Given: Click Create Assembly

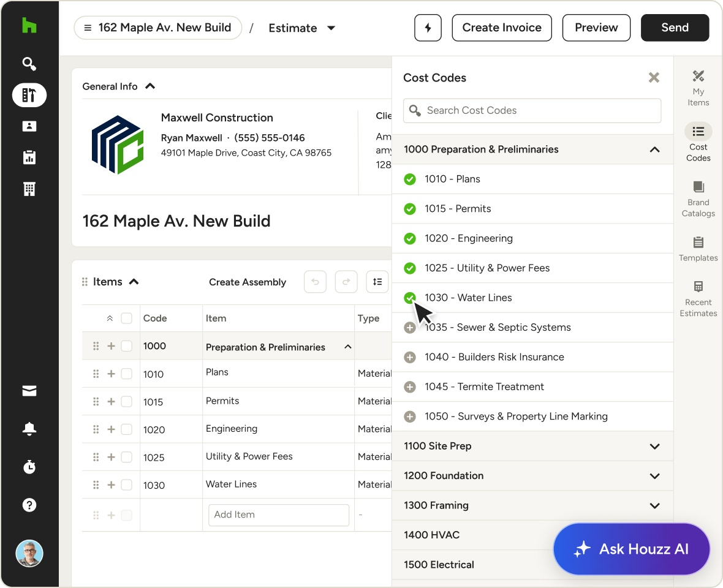Looking at the screenshot, I should pyautogui.click(x=248, y=282).
